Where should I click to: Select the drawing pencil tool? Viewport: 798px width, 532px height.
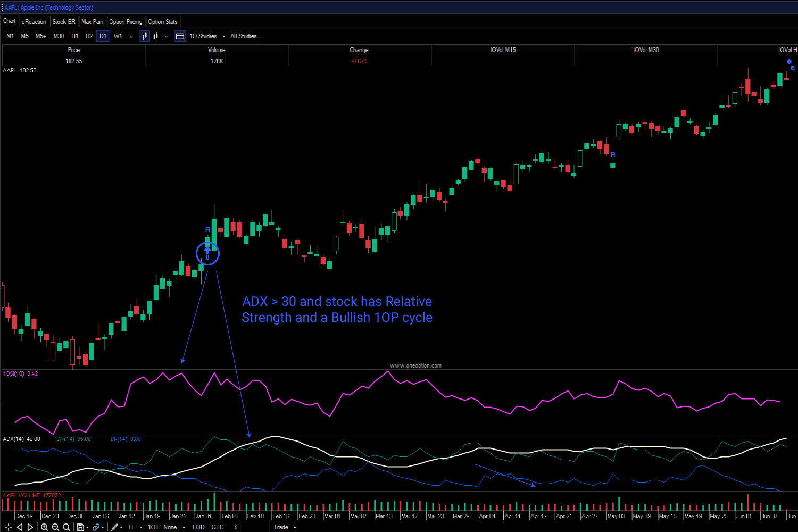click(x=116, y=527)
